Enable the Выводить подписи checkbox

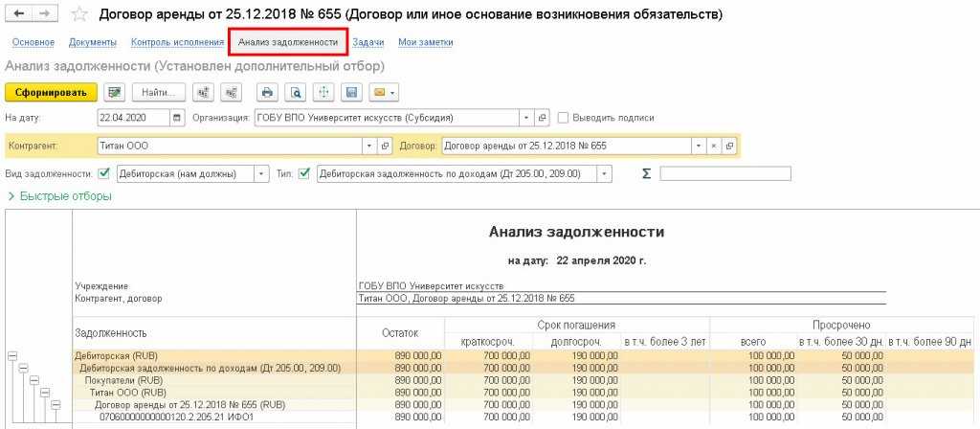click(563, 118)
